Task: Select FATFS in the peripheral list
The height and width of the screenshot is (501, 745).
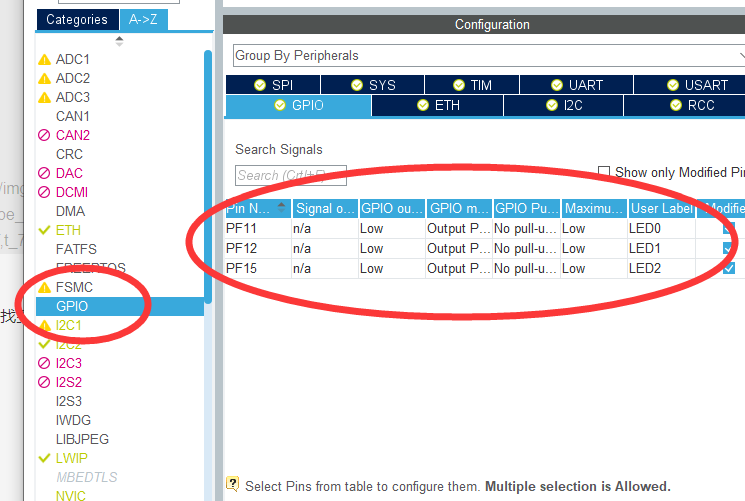Action: 76,250
